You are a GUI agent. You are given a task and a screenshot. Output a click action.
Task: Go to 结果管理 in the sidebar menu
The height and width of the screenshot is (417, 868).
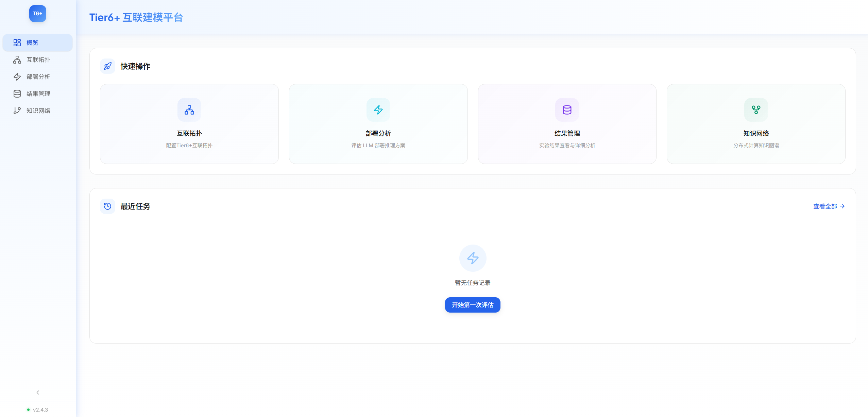[38, 94]
